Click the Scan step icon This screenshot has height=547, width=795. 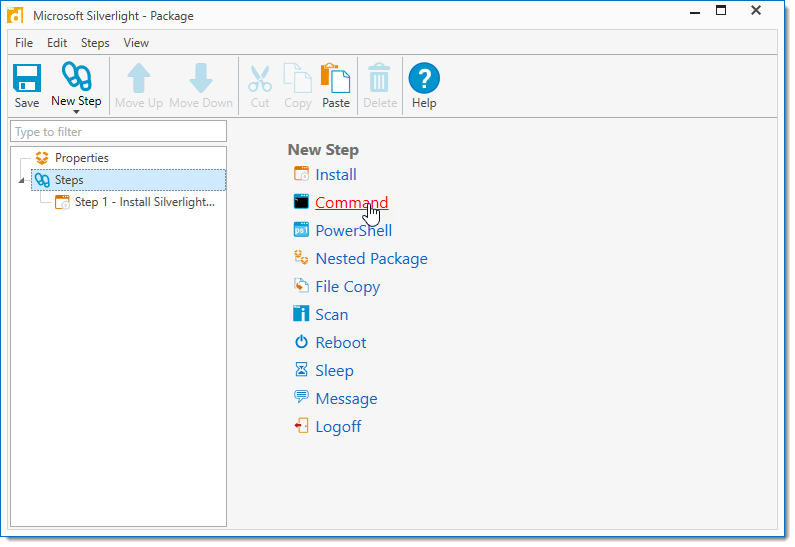[x=301, y=314]
